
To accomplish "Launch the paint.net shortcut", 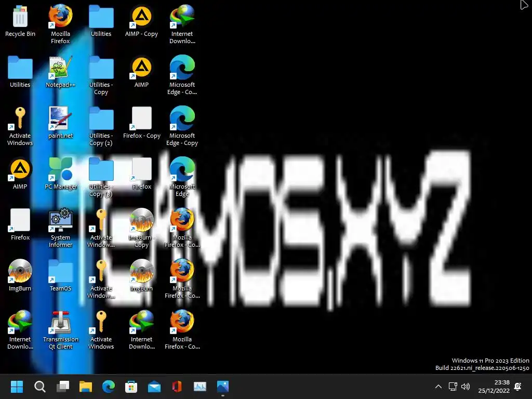I will coord(60,123).
